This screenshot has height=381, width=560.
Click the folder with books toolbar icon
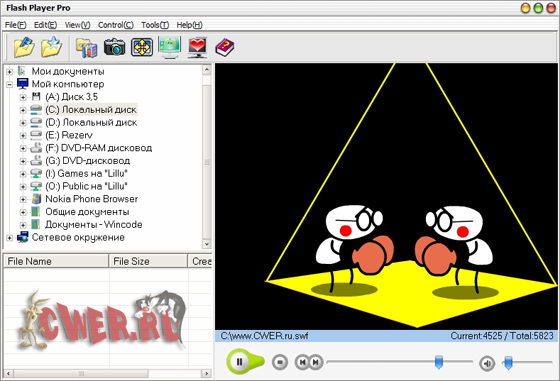tap(86, 48)
